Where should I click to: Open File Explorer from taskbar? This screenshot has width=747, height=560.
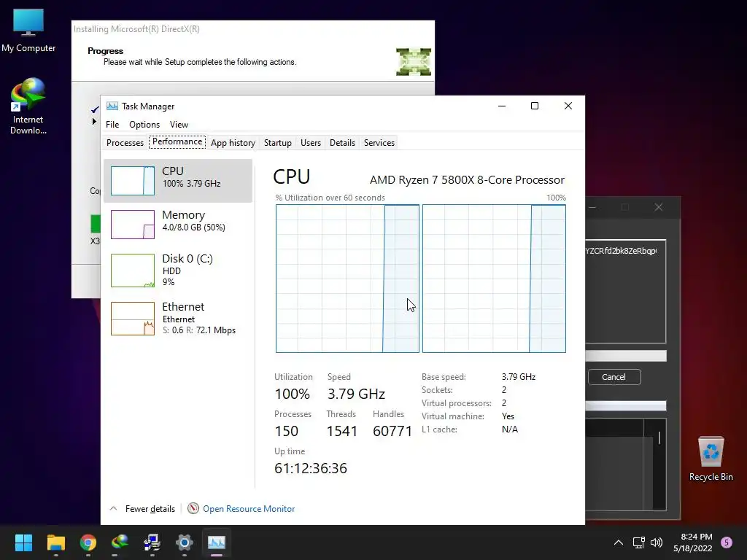pos(55,542)
